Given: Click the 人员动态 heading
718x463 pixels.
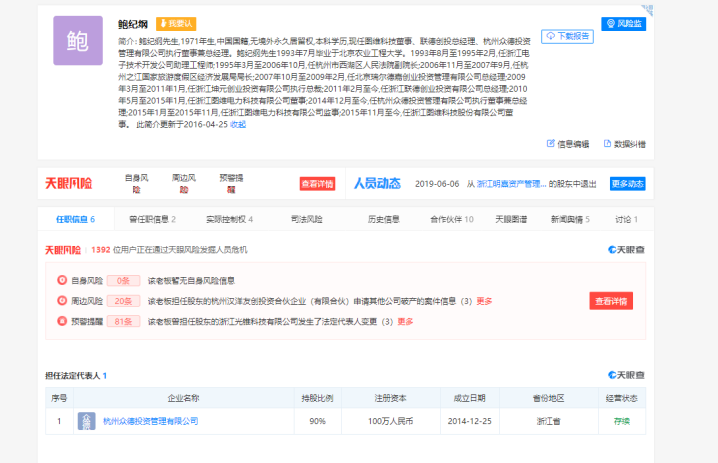Looking at the screenshot, I should (377, 184).
